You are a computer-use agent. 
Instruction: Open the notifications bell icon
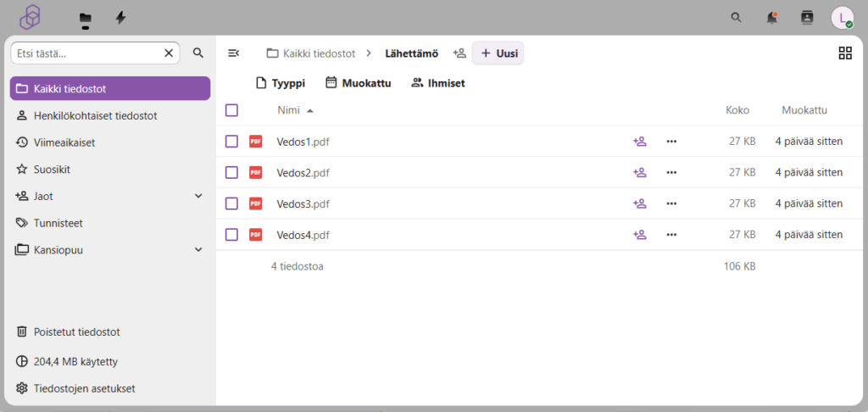click(x=771, y=18)
